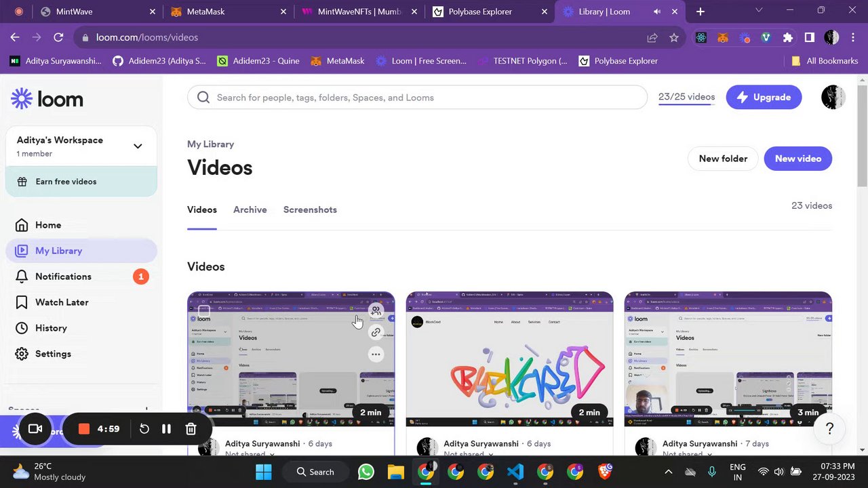
Task: Open Notifications in the sidebar
Action: [81, 277]
